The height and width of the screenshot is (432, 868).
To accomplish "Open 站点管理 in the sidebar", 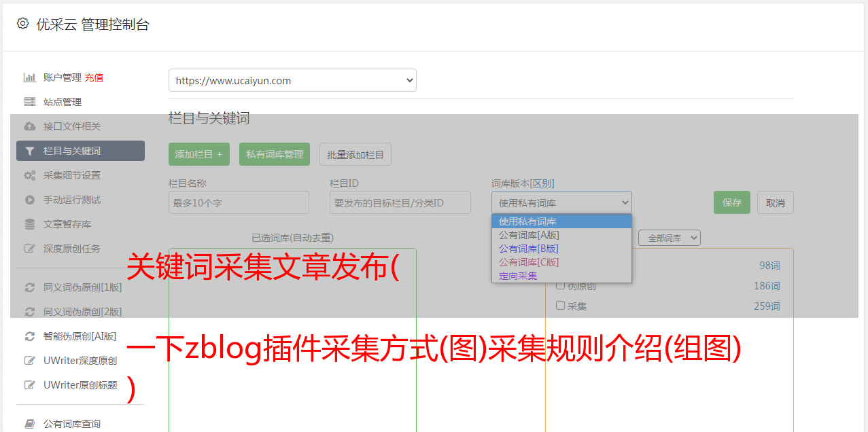I will (x=63, y=102).
